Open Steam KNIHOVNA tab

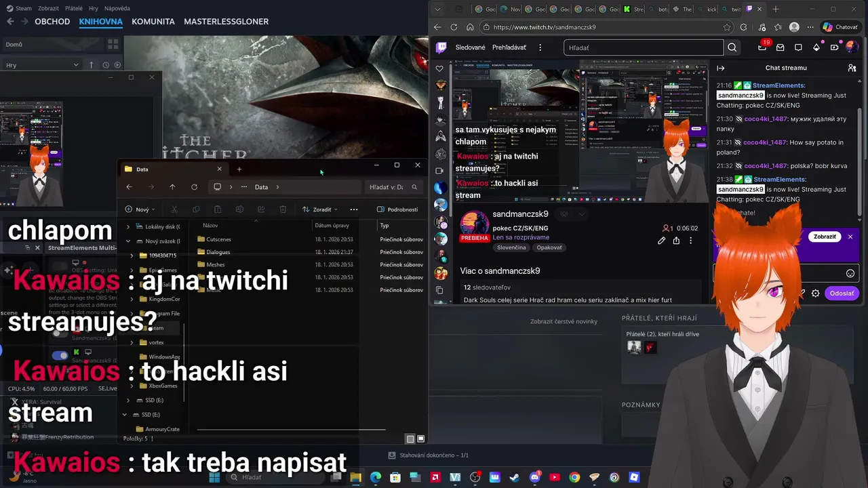point(100,22)
